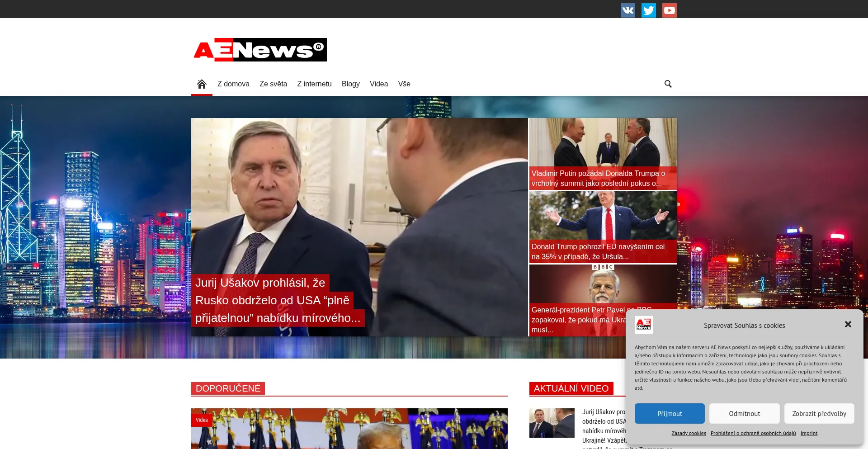Expand Zobrazit předvolby cookie preferences
The image size is (868, 449).
[819, 413]
